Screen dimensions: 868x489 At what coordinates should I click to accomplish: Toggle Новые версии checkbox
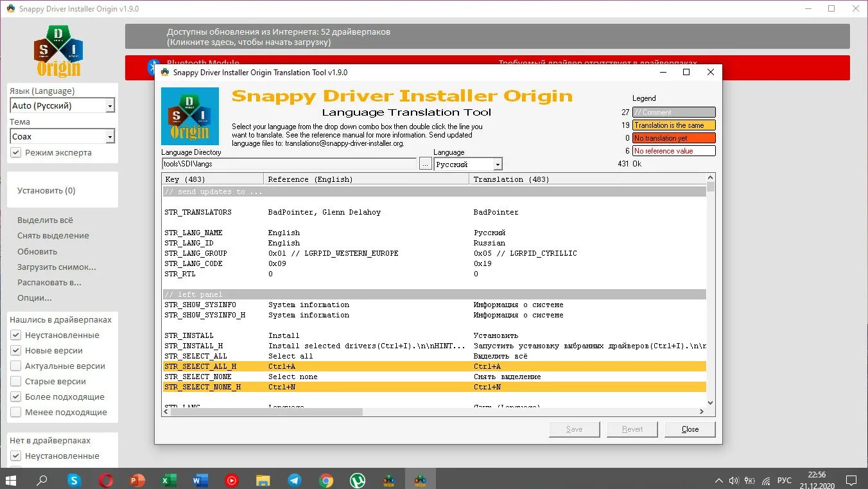pyautogui.click(x=16, y=351)
